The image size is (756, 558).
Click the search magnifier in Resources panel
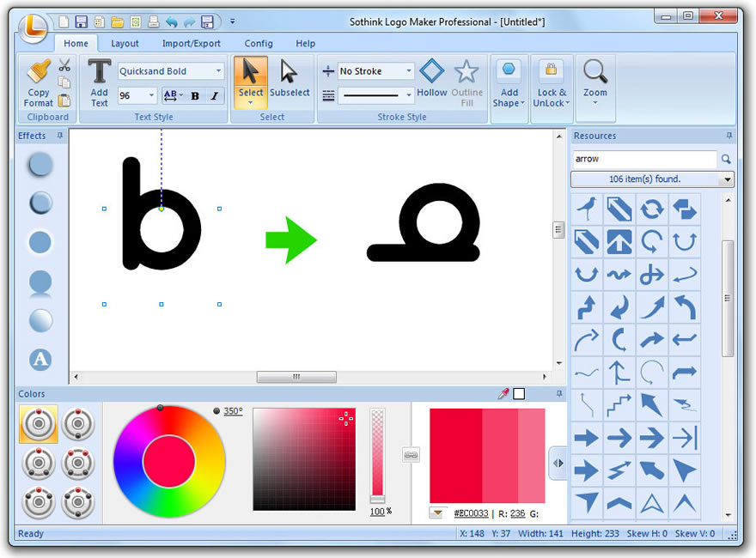tap(726, 159)
